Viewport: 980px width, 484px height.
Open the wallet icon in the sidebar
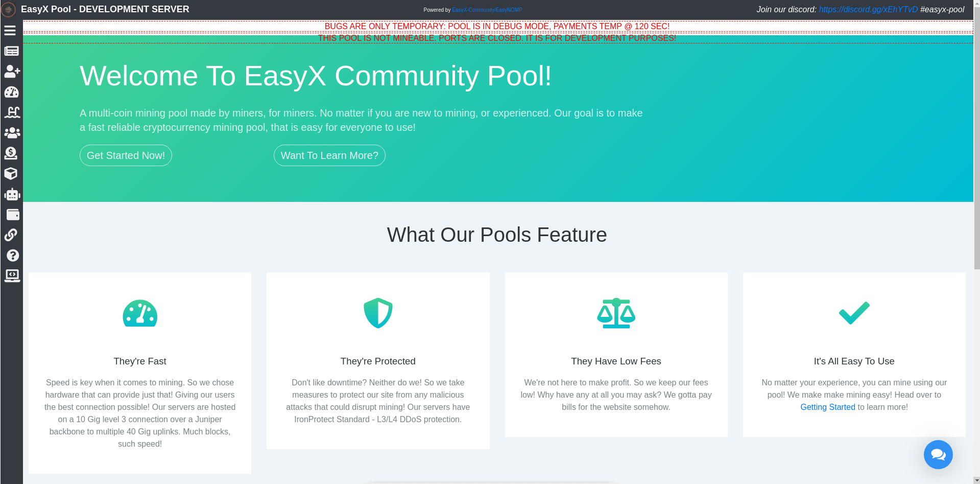(x=12, y=215)
